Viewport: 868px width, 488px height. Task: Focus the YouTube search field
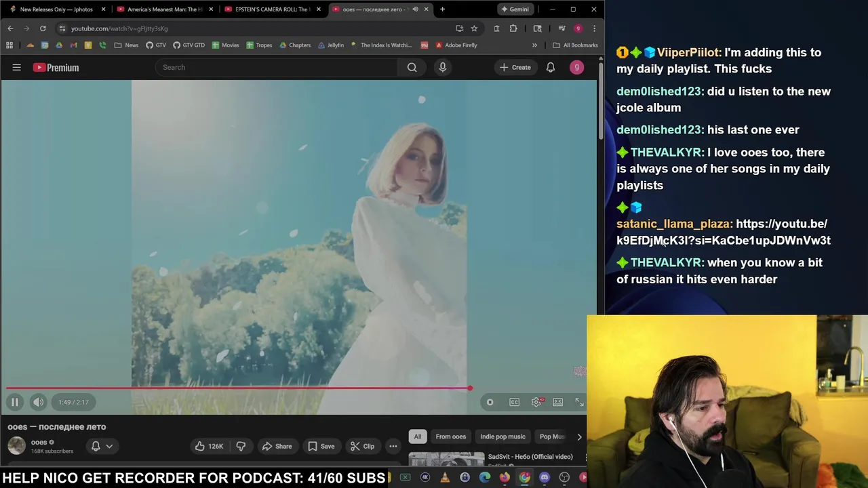[x=277, y=67]
